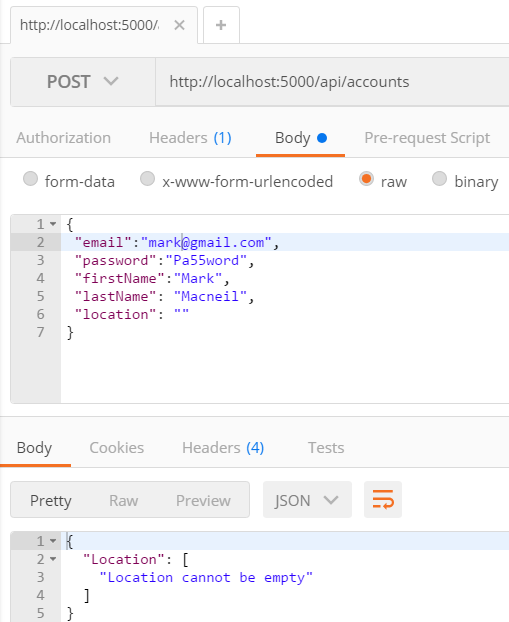
Task: Open a new request tab with plus
Action: [221, 25]
